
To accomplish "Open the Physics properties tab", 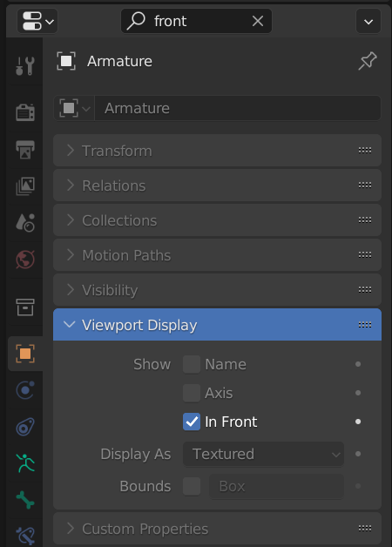I will tap(25, 389).
